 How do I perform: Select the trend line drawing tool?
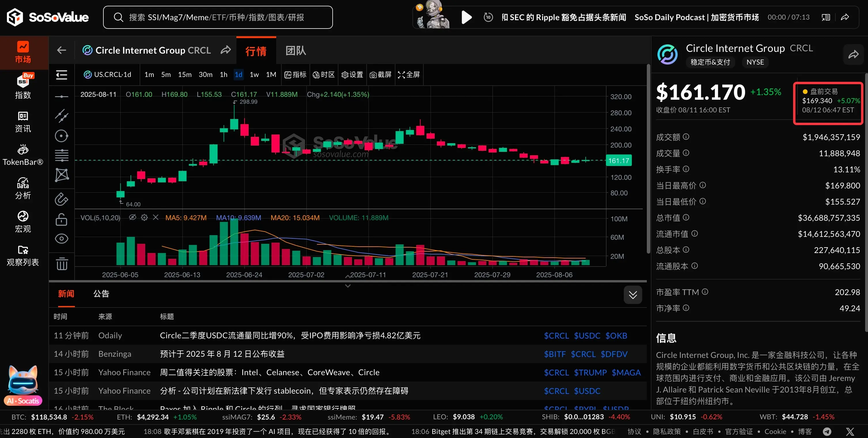point(62,116)
